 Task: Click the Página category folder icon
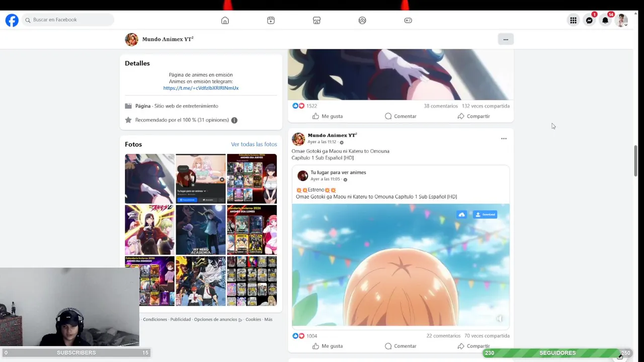pos(128,106)
